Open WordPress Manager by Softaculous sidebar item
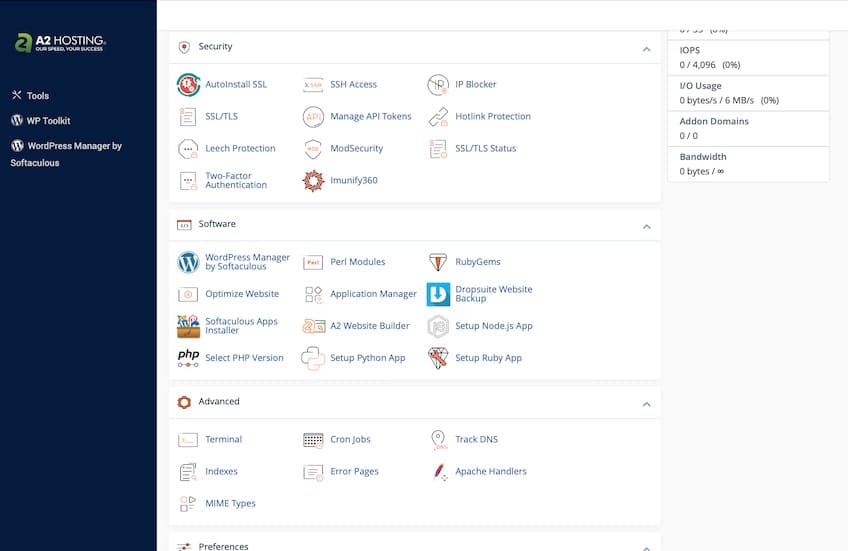The height and width of the screenshot is (551, 848). pos(66,154)
